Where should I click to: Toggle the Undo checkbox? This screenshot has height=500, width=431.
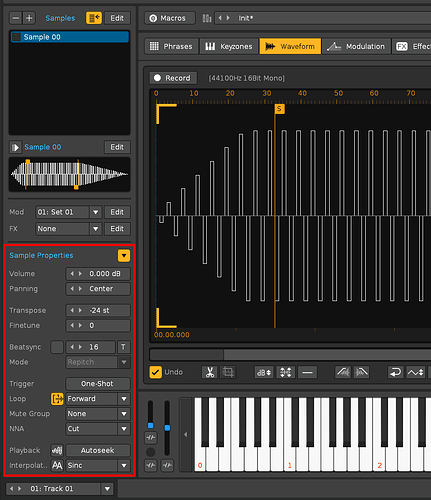tap(155, 372)
